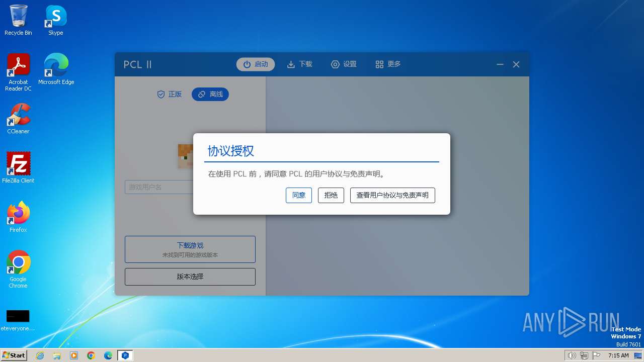The image size is (644, 362).
Task: Launch Internet Explorer from taskbar
Action: click(40, 355)
